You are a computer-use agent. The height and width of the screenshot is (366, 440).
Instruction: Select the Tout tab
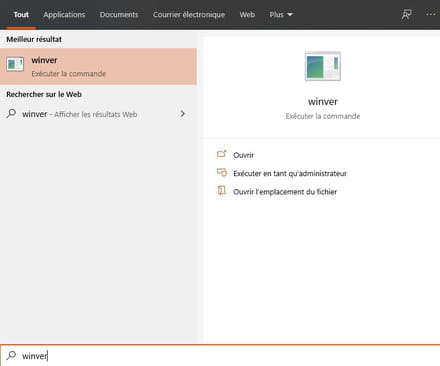point(21,15)
